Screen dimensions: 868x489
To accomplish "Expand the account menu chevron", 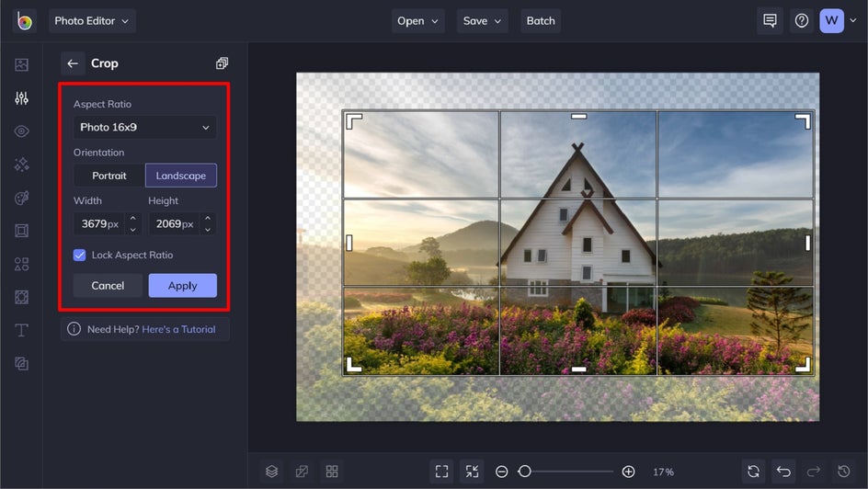I will pos(853,20).
